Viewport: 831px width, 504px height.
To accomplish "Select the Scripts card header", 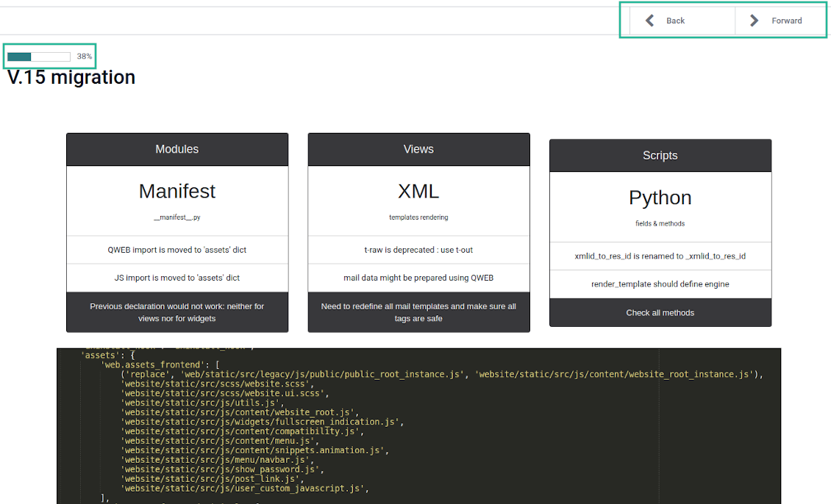I will click(660, 156).
